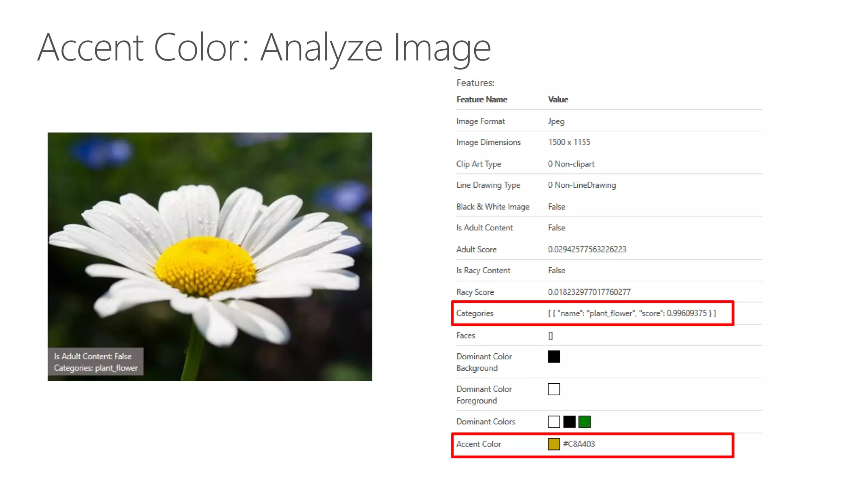Click the Image Dimensions value 1500 x 1155
This screenshot has width=868, height=488.
(569, 142)
